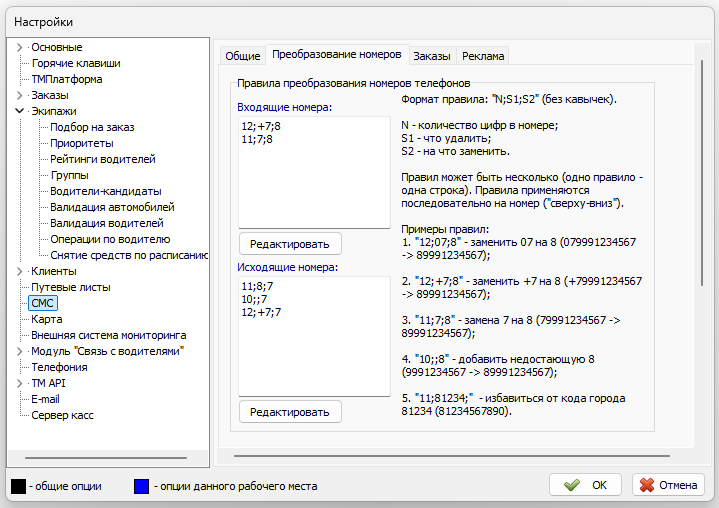Open the Карта settings item
Image resolution: width=719 pixels, height=508 pixels.
click(47, 319)
